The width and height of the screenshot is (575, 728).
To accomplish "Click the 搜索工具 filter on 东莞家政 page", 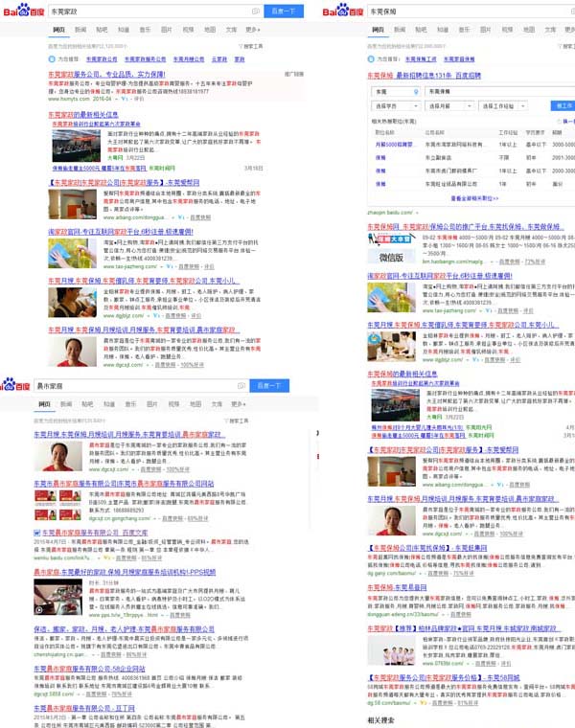I will pos(251,46).
